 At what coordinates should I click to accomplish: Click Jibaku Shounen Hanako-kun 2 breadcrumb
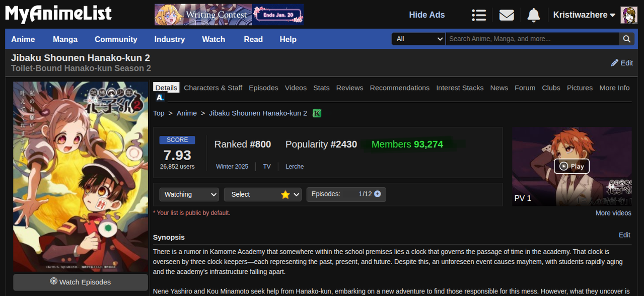click(x=258, y=113)
